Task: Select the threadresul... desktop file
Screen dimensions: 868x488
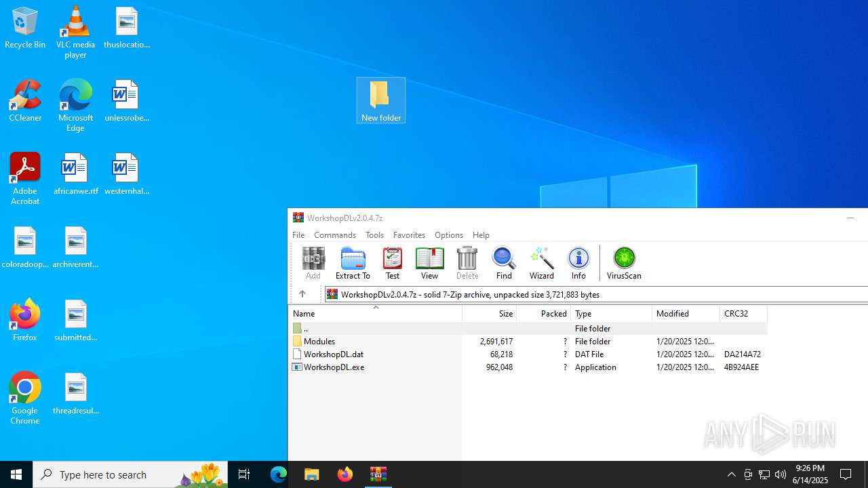Action: click(x=75, y=394)
